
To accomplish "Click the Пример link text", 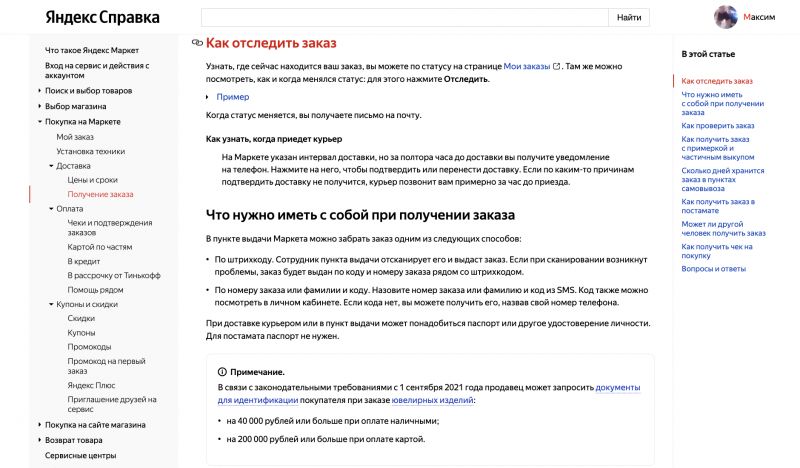I will pyautogui.click(x=233, y=97).
